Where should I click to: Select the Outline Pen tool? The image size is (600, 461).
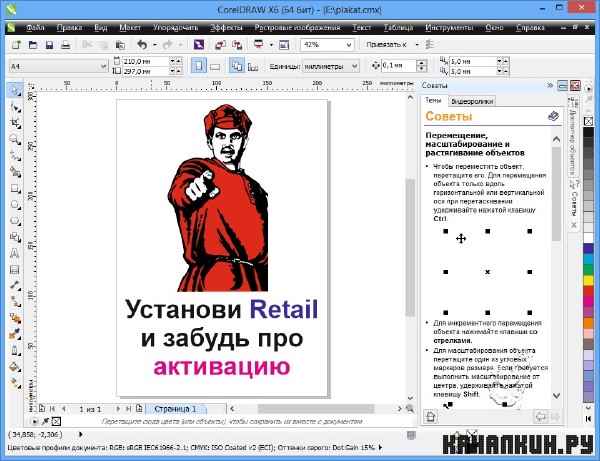pos(15,350)
